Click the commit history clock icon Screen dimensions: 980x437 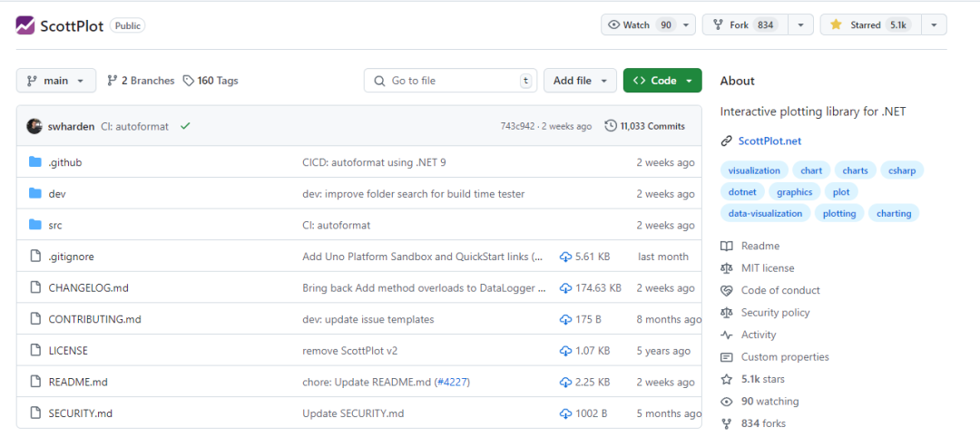(611, 126)
